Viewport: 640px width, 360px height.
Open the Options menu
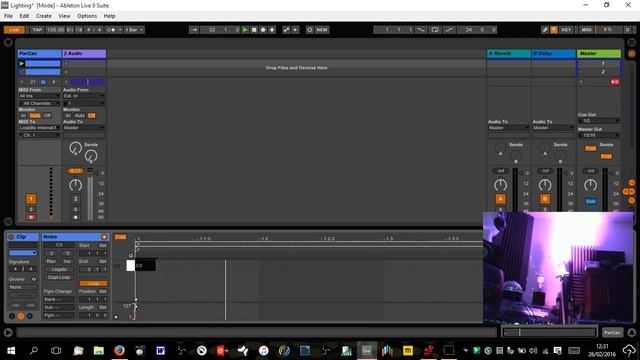point(87,16)
